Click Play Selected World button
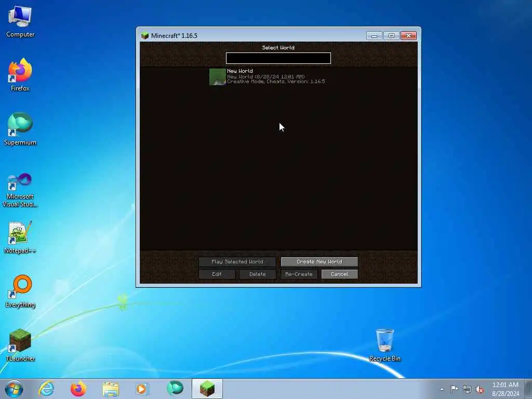Screen dimensions: 532x399 click(237, 262)
